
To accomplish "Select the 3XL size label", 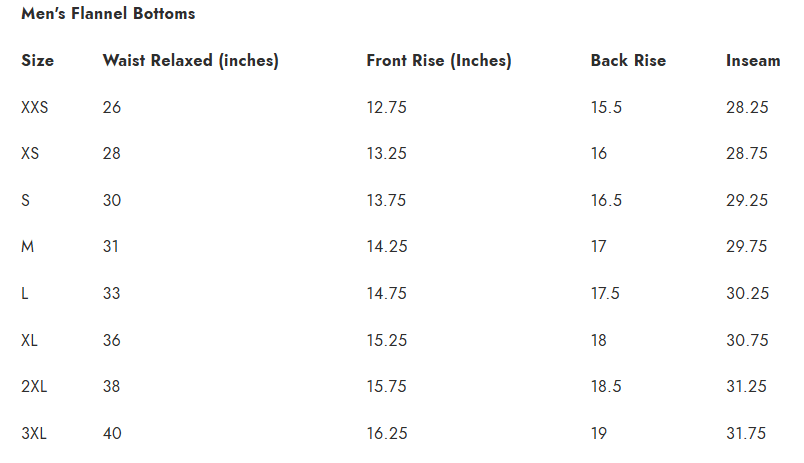I will coord(35,434).
